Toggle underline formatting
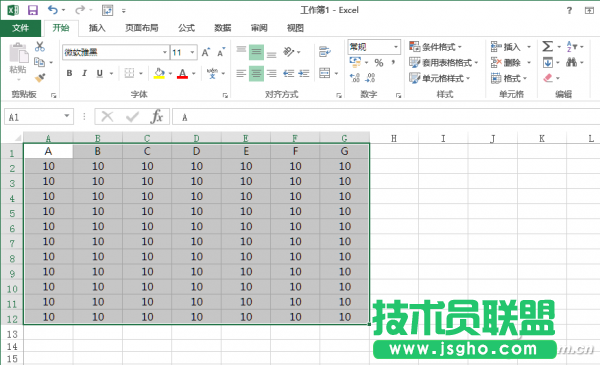This screenshot has height=365, width=600. 99,73
